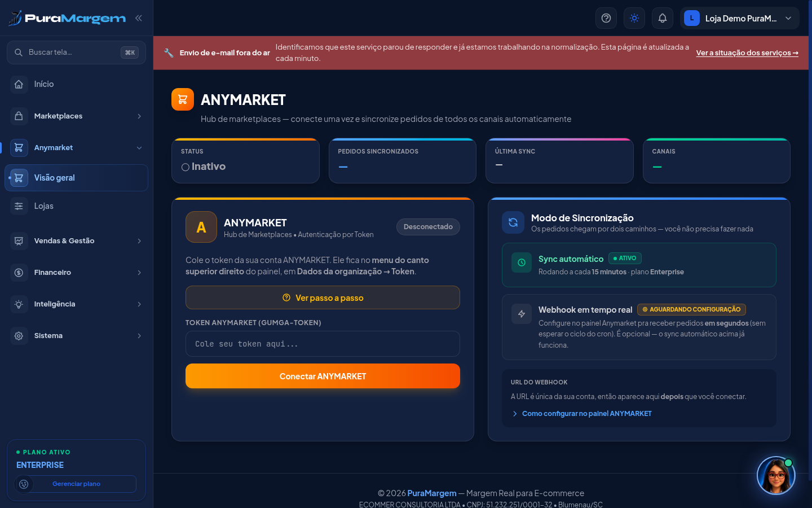Screen dimensions: 812x508
Task: Click the Inteligência lightbulb icon
Action: pos(19,304)
